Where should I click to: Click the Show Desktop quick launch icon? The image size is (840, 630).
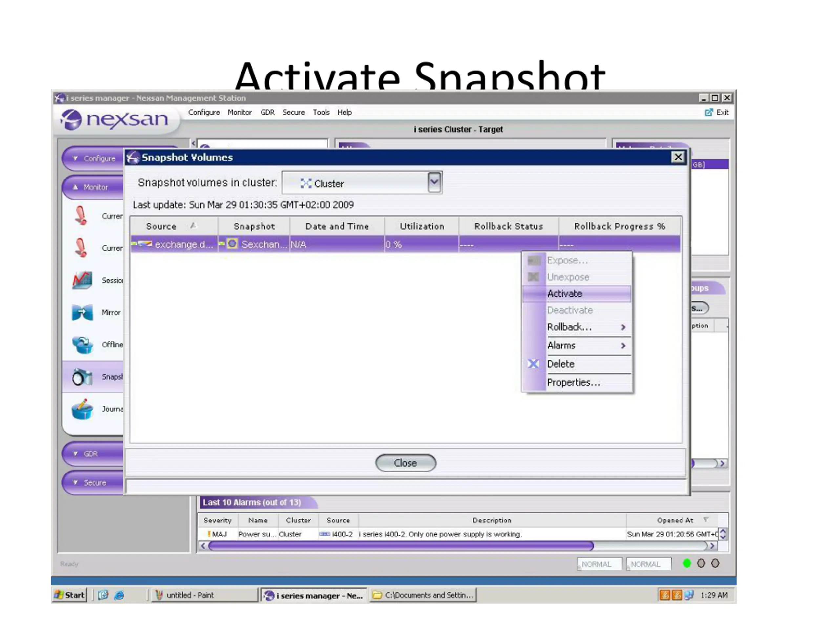(103, 595)
